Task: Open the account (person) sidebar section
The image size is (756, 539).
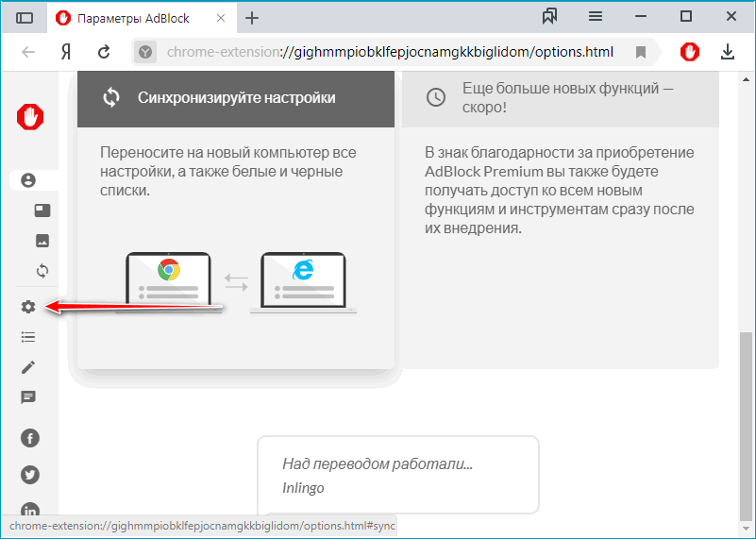Action: [x=28, y=180]
